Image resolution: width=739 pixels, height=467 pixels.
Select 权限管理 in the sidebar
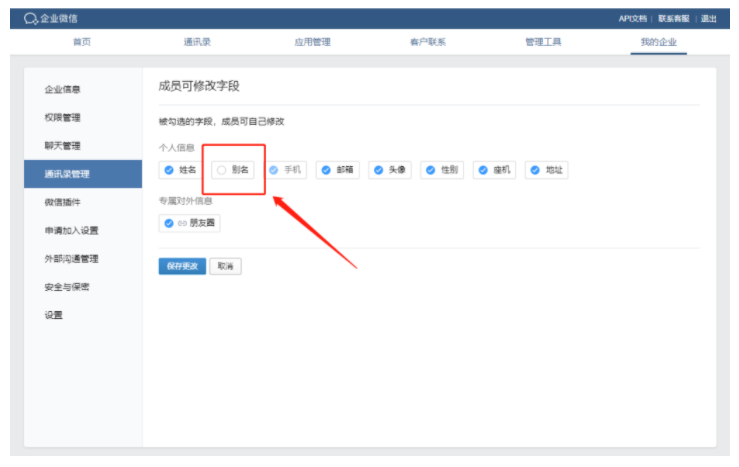coord(63,118)
